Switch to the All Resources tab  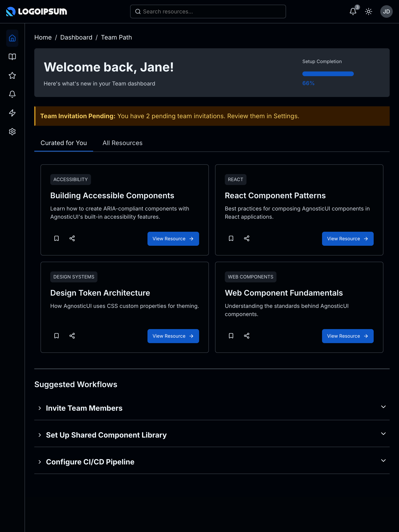click(x=122, y=143)
